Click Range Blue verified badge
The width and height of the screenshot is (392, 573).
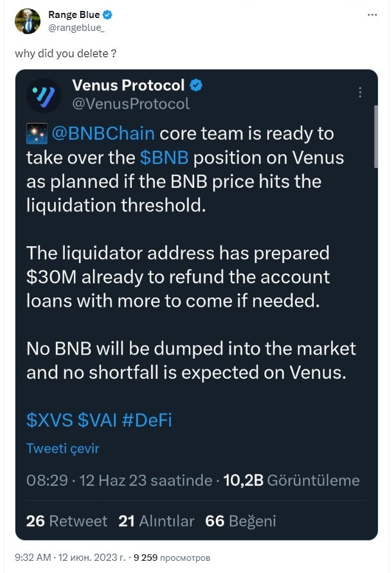107,15
